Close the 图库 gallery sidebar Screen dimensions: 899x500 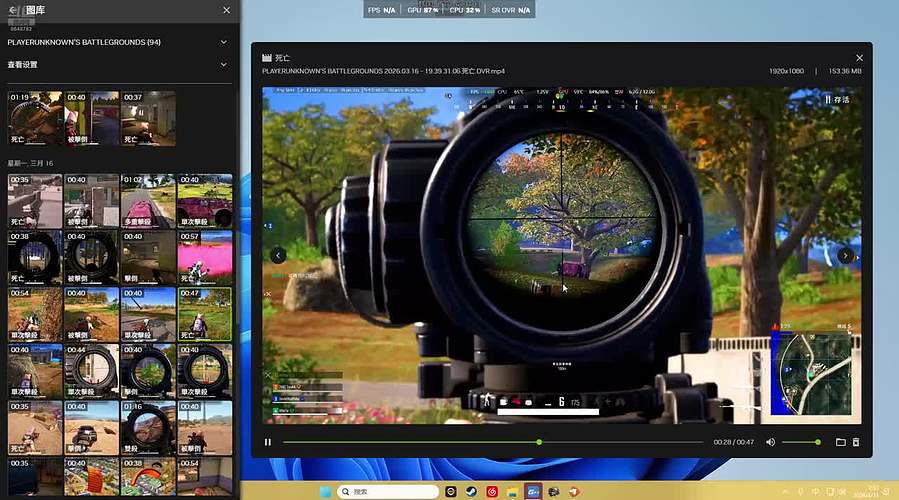pos(226,10)
